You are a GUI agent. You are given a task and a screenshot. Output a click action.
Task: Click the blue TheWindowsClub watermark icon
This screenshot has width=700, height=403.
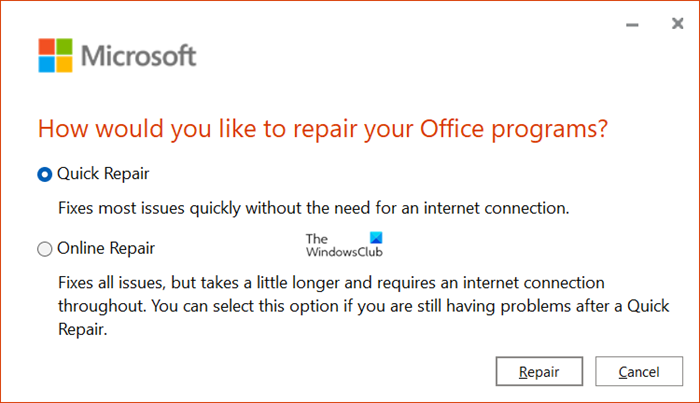(x=376, y=240)
